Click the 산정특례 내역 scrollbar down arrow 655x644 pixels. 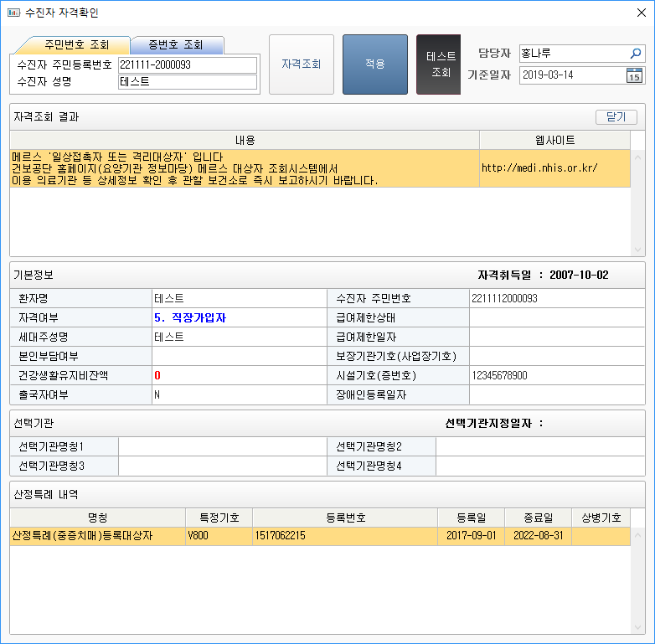tap(637, 626)
